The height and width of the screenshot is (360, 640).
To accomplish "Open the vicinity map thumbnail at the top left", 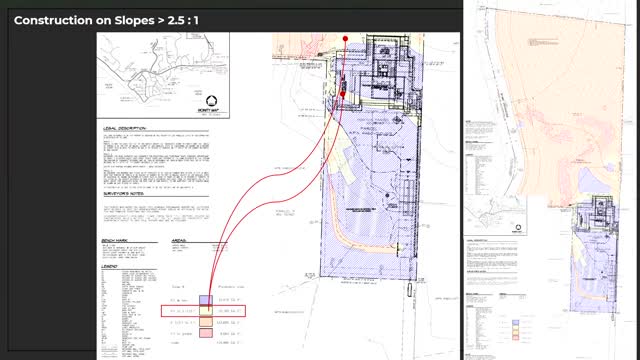I will pos(163,76).
